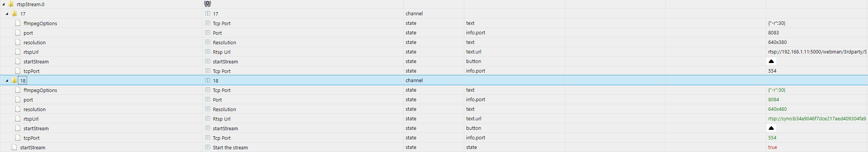Click the value true of startStream
The height and width of the screenshot is (152, 868).
772,147
